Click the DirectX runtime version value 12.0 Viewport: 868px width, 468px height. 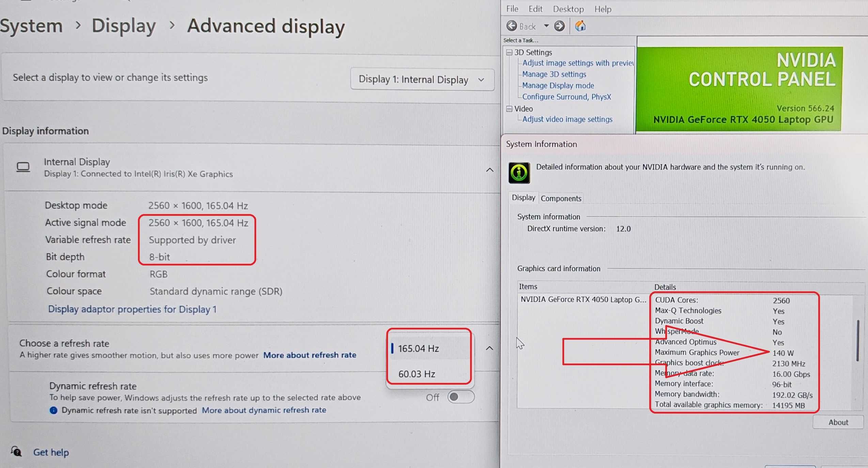pos(623,229)
